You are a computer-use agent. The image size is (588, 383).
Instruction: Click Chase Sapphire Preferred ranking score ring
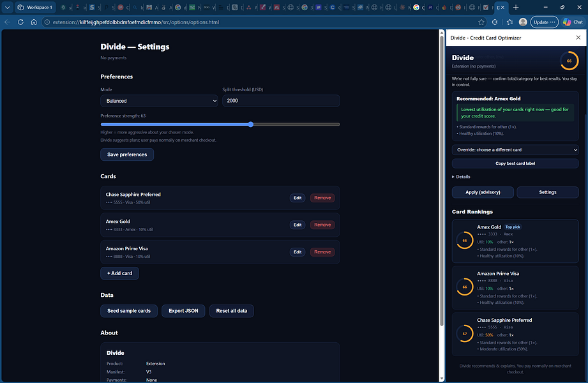(465, 333)
